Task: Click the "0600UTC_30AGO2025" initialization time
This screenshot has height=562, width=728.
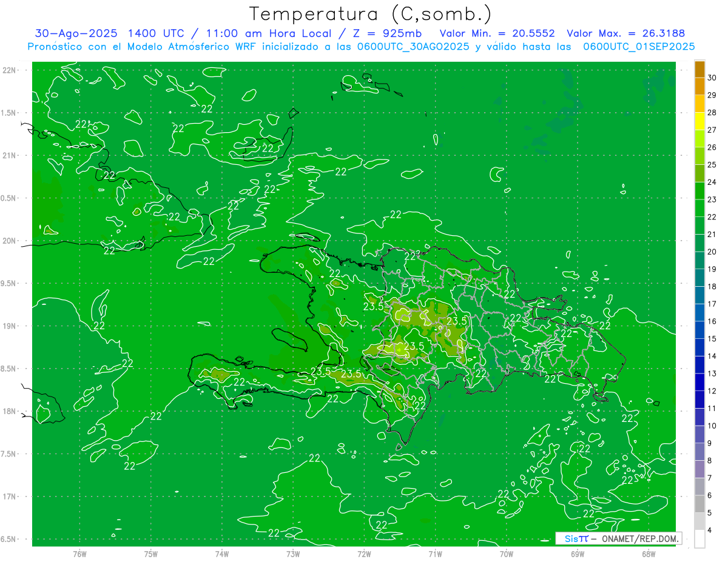Action: click(414, 47)
